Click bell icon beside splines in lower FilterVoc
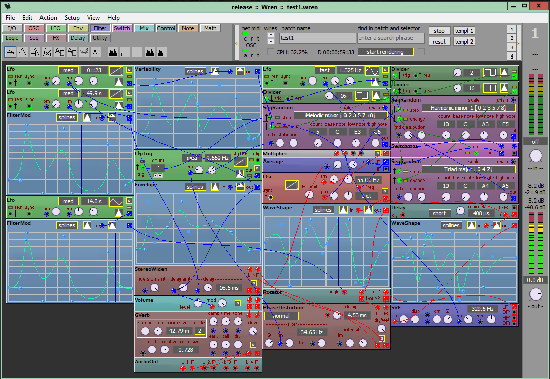Image resolution: width=550 pixels, height=379 pixels. pos(87,225)
